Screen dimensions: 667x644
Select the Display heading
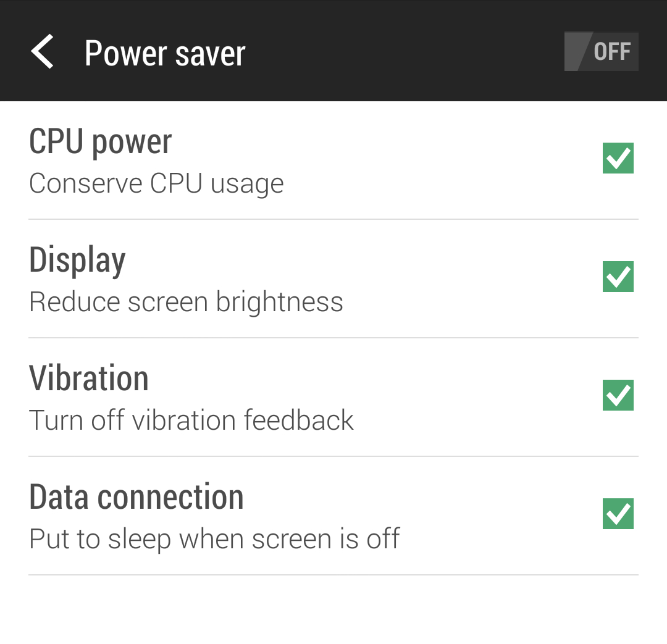(77, 260)
